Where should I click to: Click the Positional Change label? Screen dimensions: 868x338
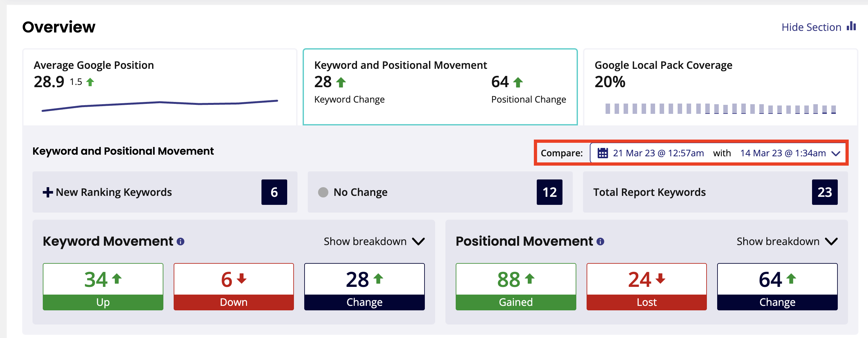tap(529, 99)
